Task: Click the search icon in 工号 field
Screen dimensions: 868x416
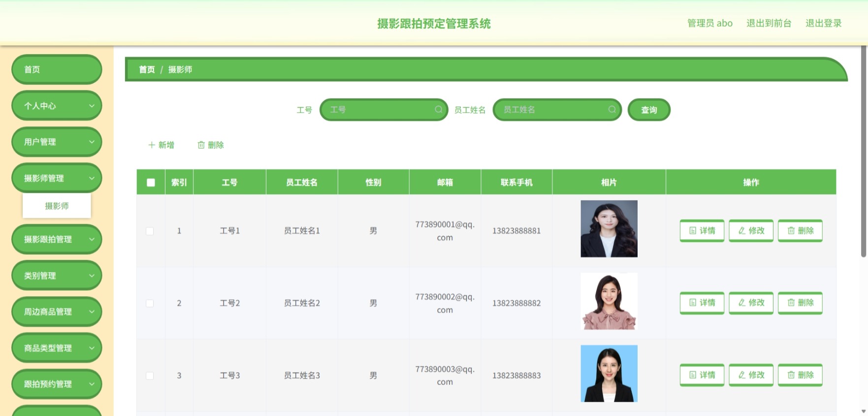Action: tap(438, 109)
